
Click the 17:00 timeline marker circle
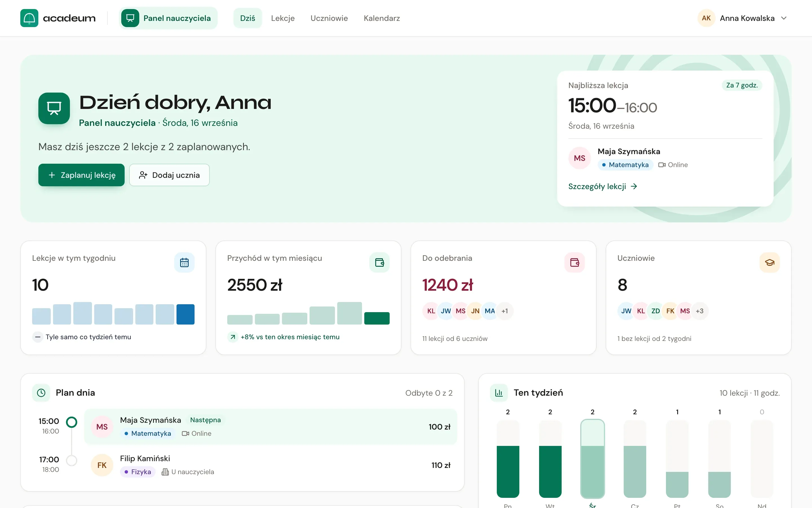click(x=71, y=460)
